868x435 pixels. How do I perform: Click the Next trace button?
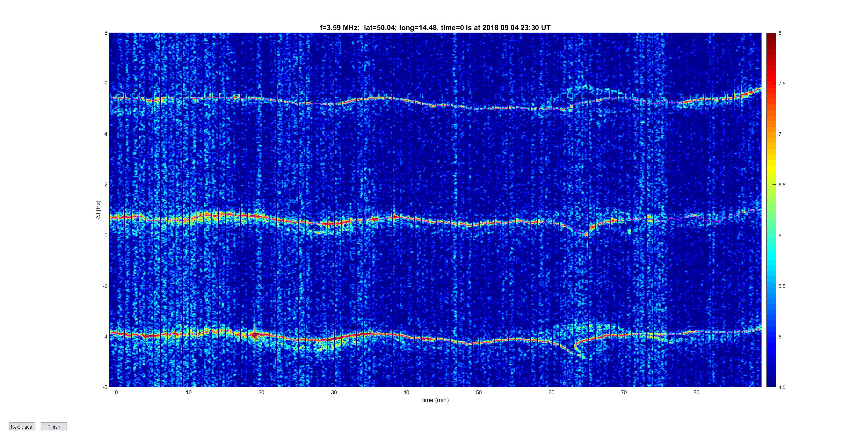pos(22,427)
